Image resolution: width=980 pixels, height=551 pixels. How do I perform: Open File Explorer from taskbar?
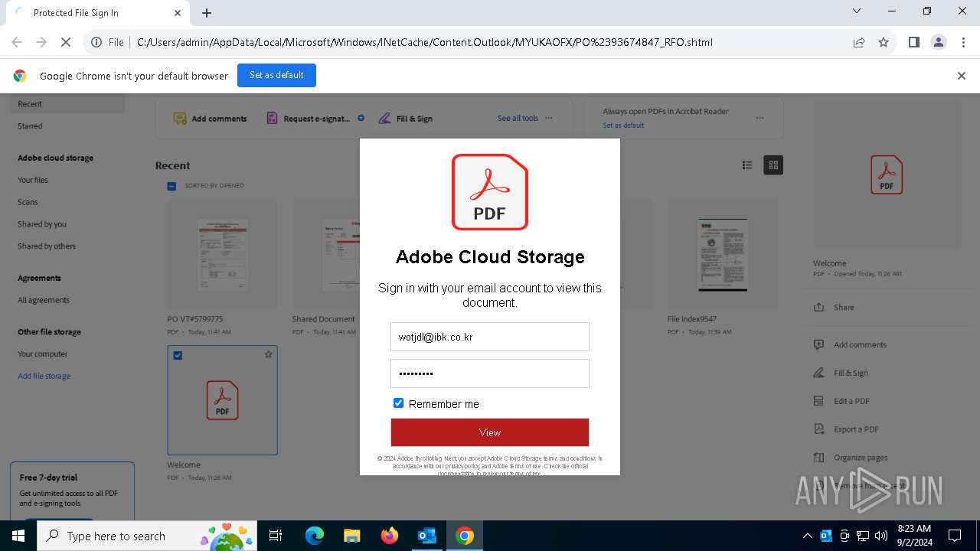[352, 536]
